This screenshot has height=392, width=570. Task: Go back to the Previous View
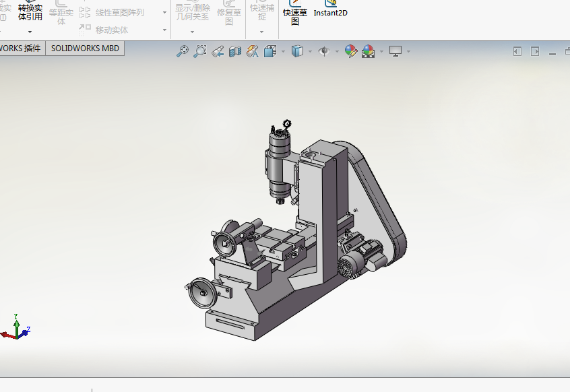pyautogui.click(x=218, y=52)
